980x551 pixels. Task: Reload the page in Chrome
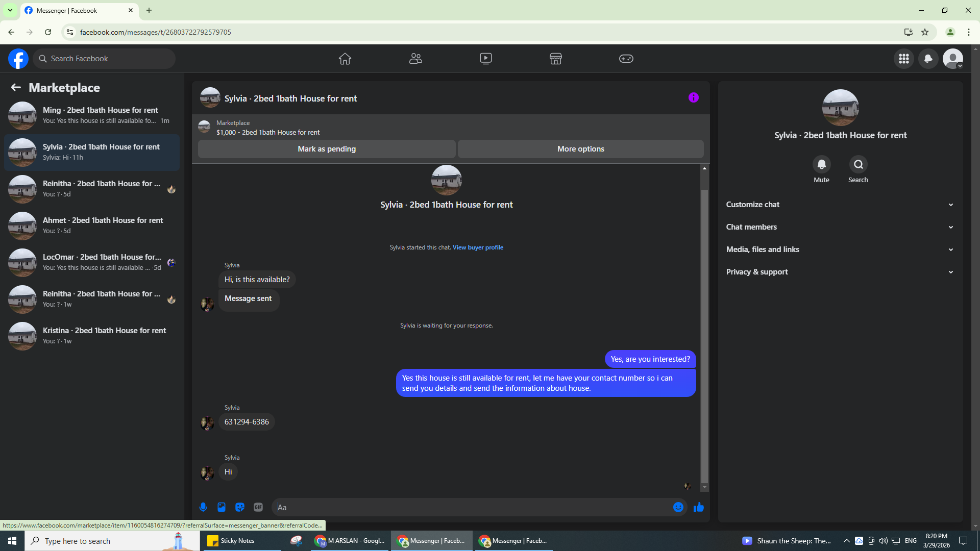(48, 32)
